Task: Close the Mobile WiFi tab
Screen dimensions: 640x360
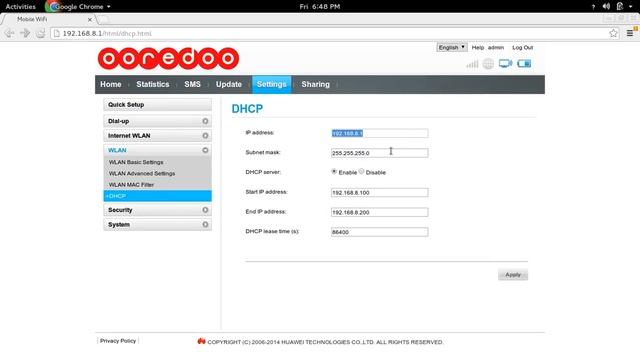Action: click(90, 19)
